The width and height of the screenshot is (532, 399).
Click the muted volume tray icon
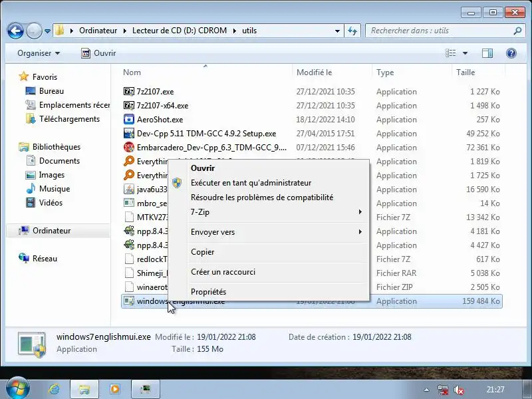point(459,390)
